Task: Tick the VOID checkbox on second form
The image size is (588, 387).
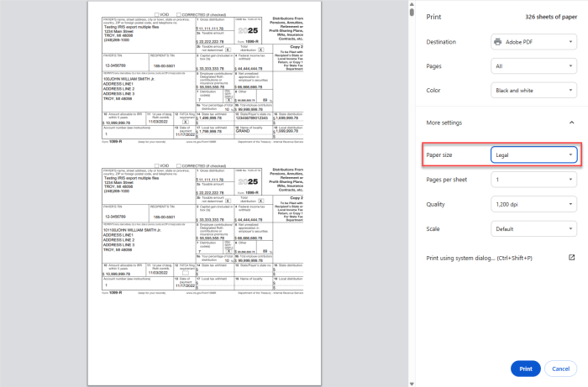Action: click(158, 166)
